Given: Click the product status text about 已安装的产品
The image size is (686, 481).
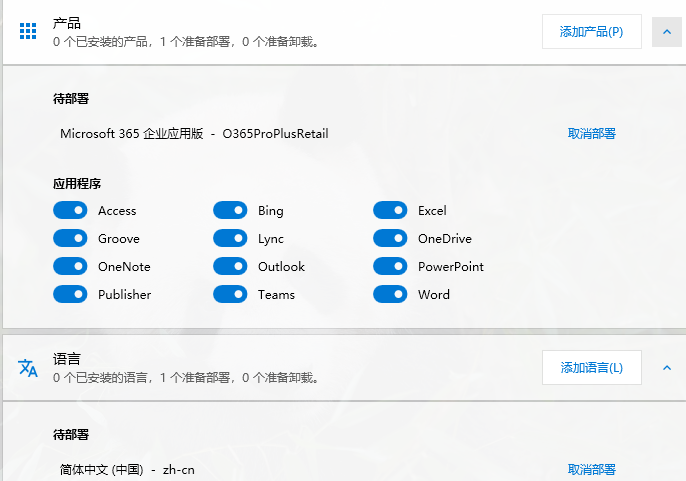Looking at the screenshot, I should 186,42.
